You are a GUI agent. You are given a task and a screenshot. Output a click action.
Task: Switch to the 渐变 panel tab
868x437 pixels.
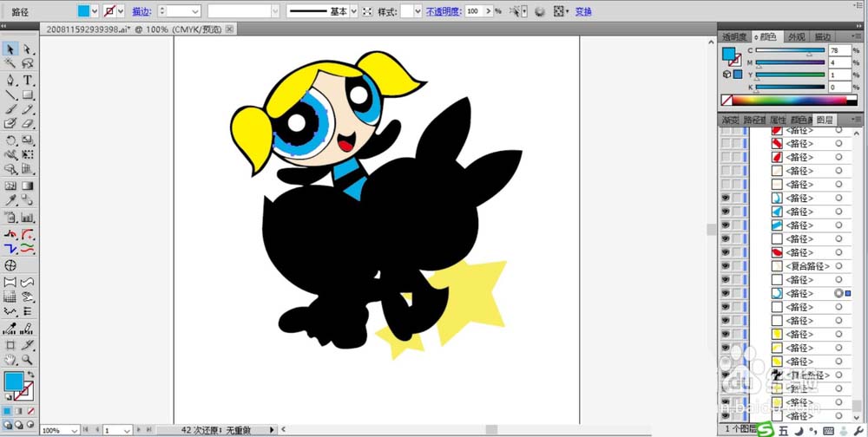(x=730, y=120)
